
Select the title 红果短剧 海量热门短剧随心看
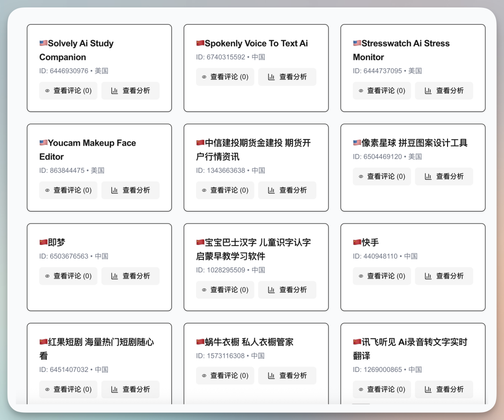point(97,349)
